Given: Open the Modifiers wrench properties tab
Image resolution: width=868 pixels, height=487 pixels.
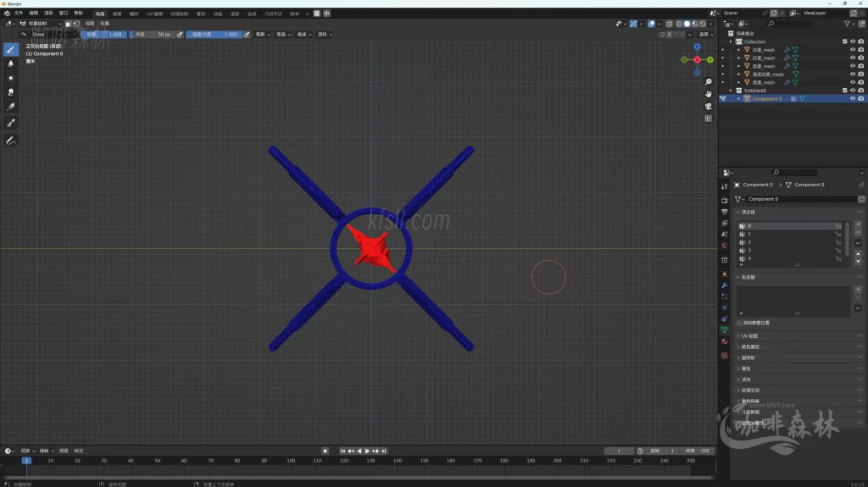Looking at the screenshot, I should click(x=724, y=285).
